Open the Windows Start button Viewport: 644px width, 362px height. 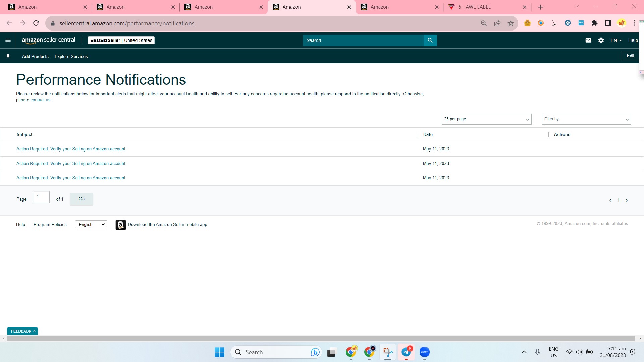(219, 352)
